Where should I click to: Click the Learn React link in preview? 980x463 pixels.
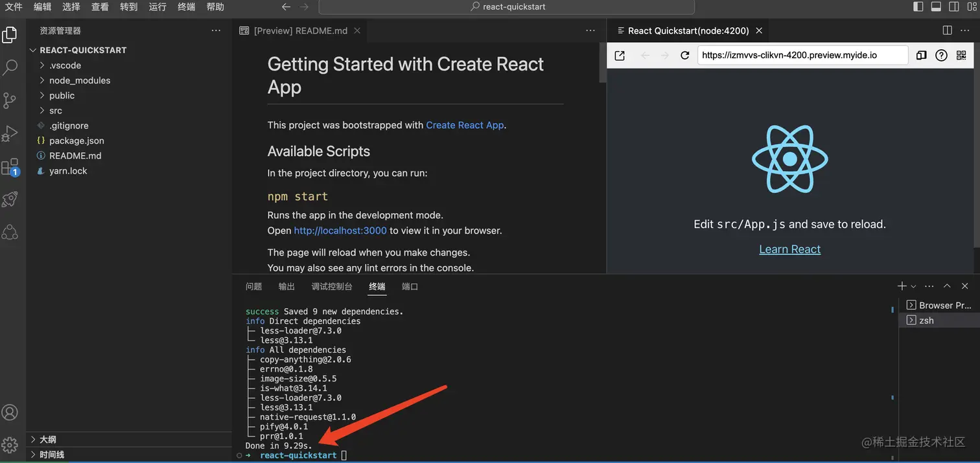(789, 249)
